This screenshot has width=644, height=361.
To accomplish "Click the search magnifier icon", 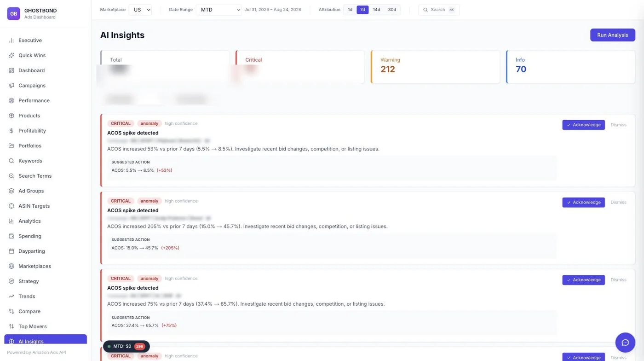I will [425, 10].
